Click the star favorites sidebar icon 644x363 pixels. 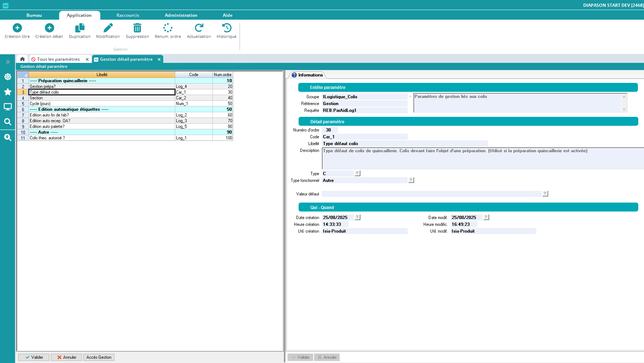8,92
